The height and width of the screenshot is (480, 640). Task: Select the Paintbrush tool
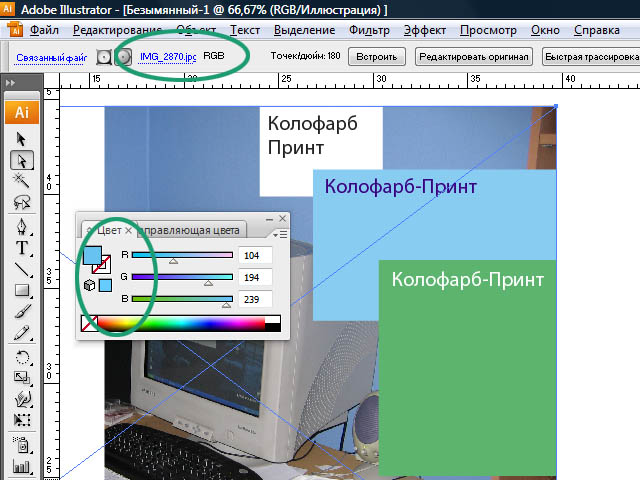coord(21,312)
